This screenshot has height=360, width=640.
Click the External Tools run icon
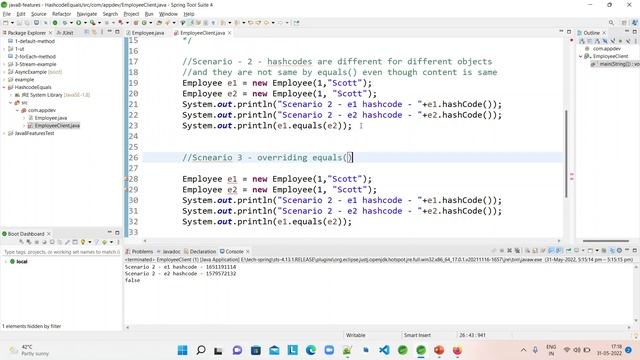pos(93,23)
